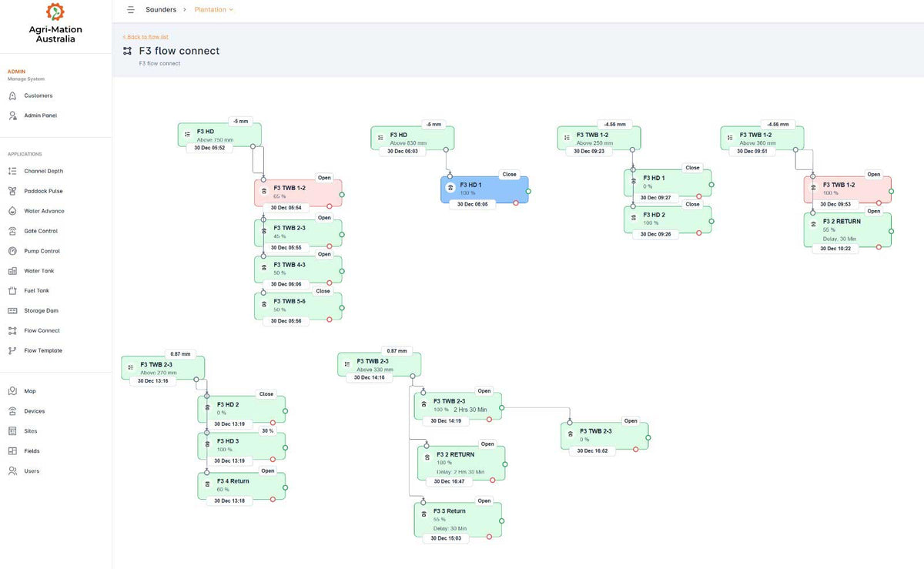Image resolution: width=924 pixels, height=569 pixels.
Task: Click the Channel Depth sidebar icon
Action: 12,171
